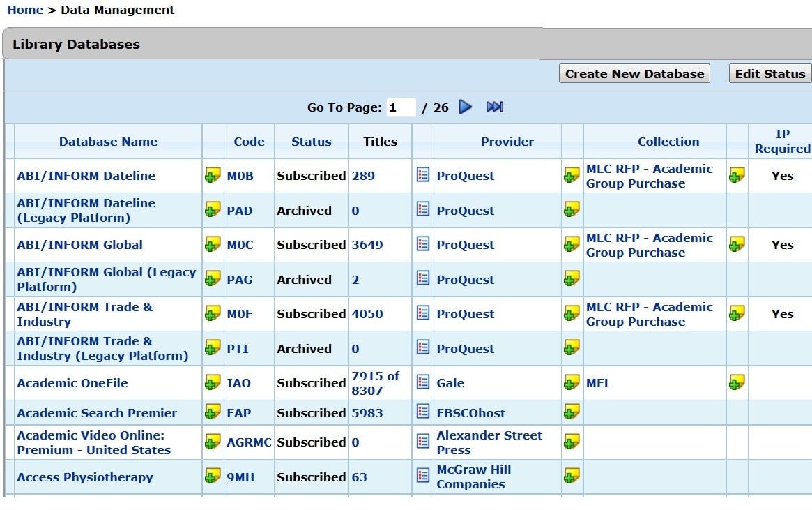Click the next page arrow icon
812x510 pixels.
466,107
